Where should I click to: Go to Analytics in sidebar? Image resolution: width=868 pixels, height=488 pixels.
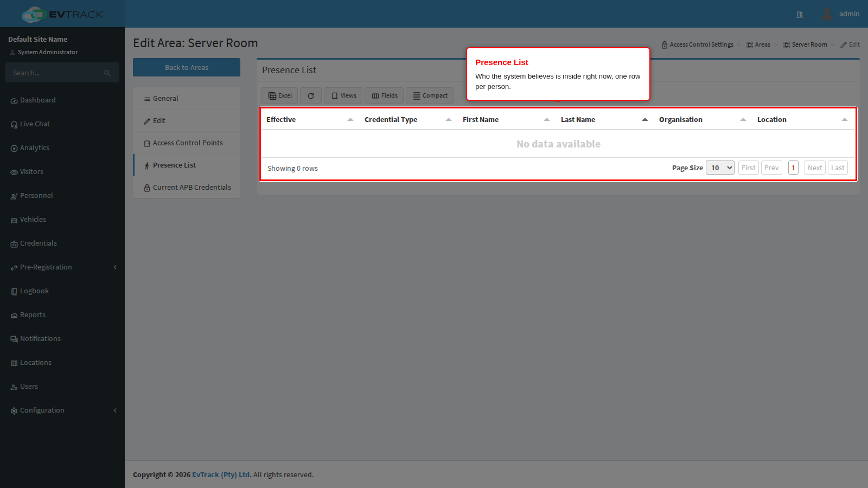[x=62, y=148]
